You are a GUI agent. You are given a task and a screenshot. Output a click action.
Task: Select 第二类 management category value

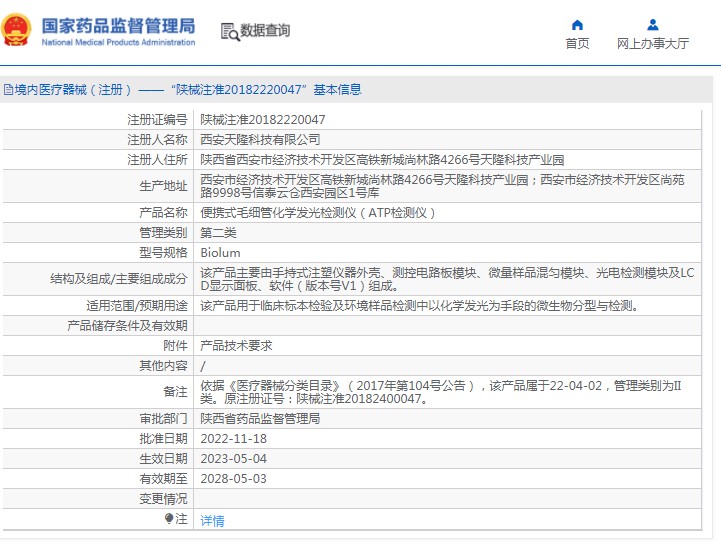click(218, 233)
